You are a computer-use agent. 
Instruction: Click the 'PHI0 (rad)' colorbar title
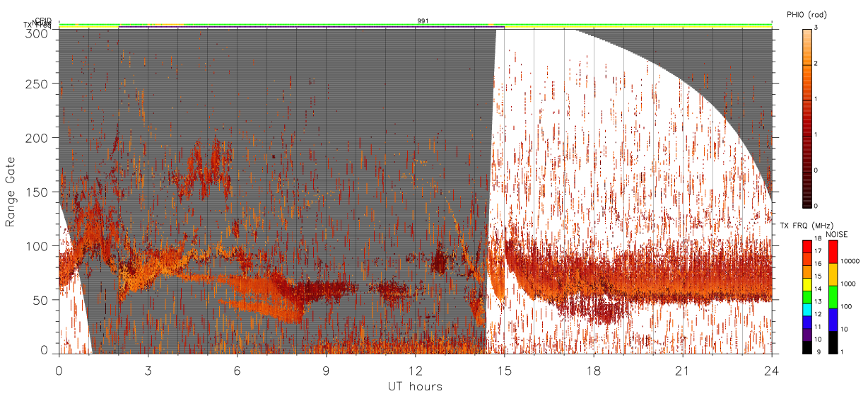pos(807,14)
